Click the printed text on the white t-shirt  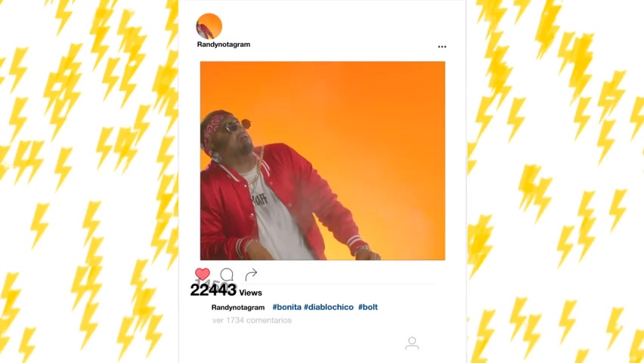tap(259, 200)
